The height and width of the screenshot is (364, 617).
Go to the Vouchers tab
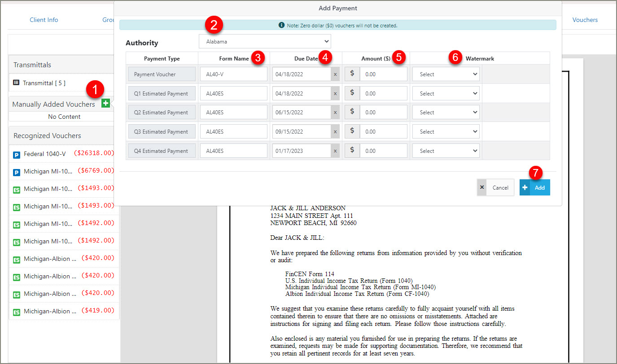pyautogui.click(x=585, y=20)
